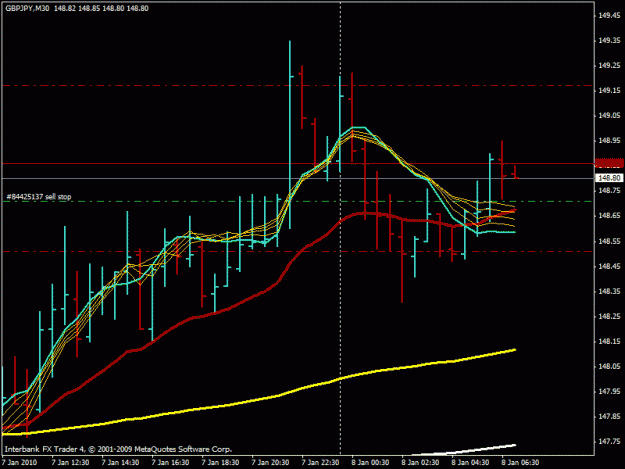Click the 148.35 price axis label
625x469 pixels.
609,291
